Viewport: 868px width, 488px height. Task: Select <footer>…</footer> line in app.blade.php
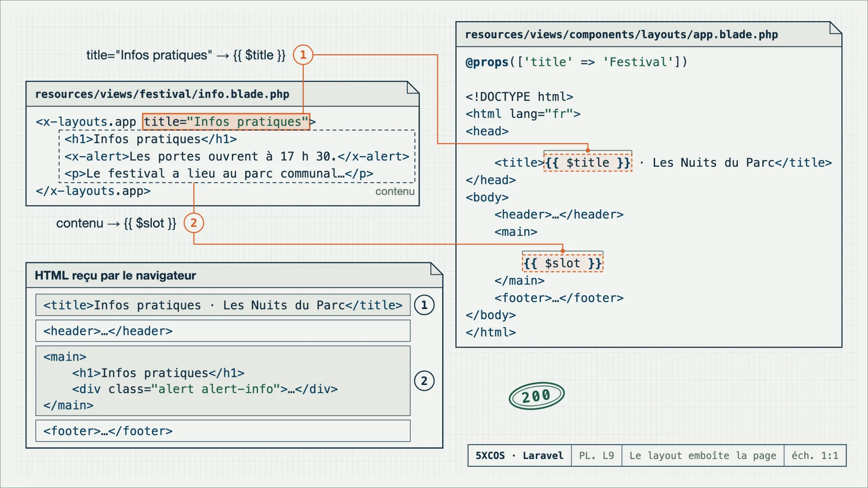[x=559, y=298]
